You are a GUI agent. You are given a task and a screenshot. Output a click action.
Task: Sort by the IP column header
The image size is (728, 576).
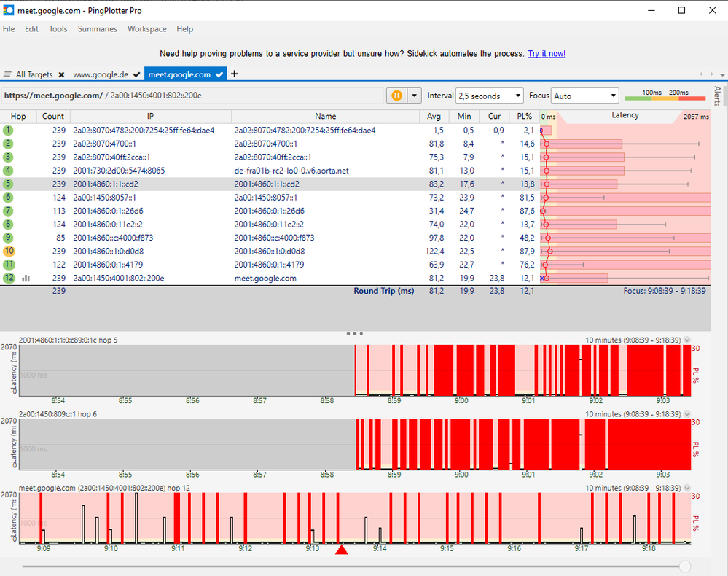(x=150, y=116)
